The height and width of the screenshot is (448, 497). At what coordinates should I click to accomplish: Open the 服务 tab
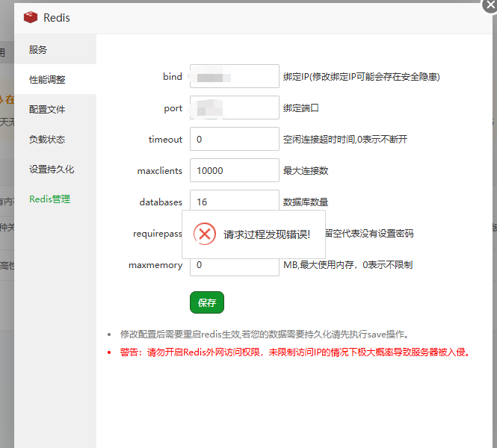coord(55,49)
